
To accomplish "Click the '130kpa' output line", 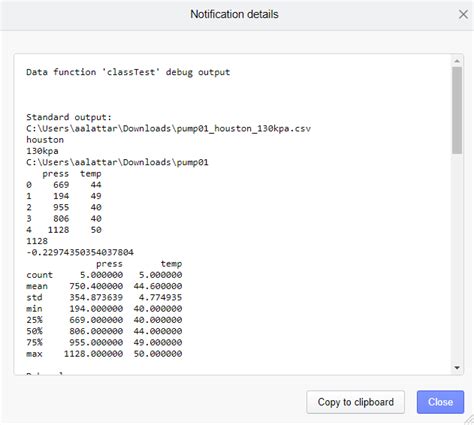I will tap(42, 151).
